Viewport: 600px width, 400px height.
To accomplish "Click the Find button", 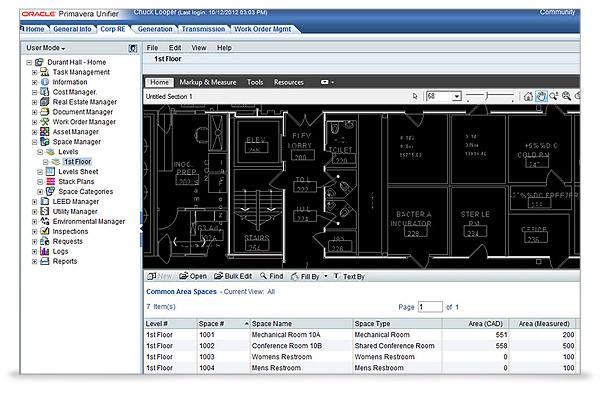I will (272, 276).
